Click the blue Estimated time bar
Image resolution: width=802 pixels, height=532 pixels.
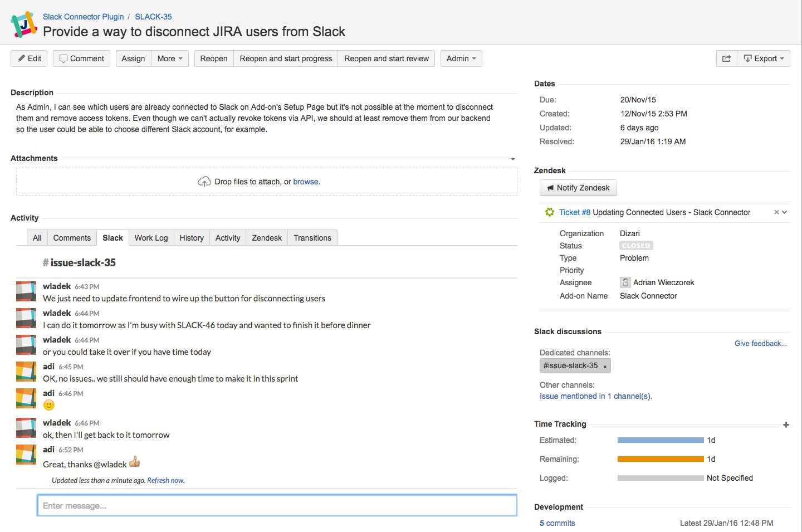(661, 440)
